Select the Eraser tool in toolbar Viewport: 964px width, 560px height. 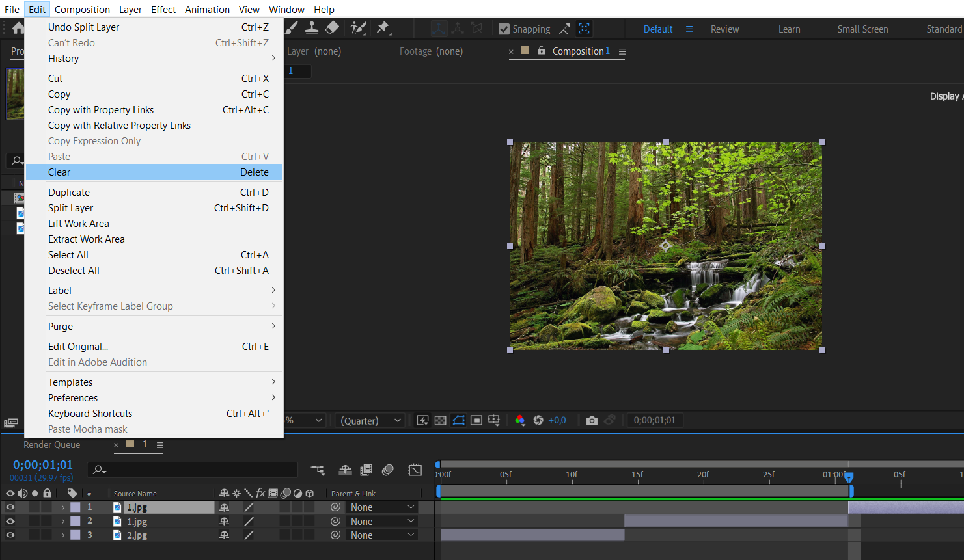[332, 28]
